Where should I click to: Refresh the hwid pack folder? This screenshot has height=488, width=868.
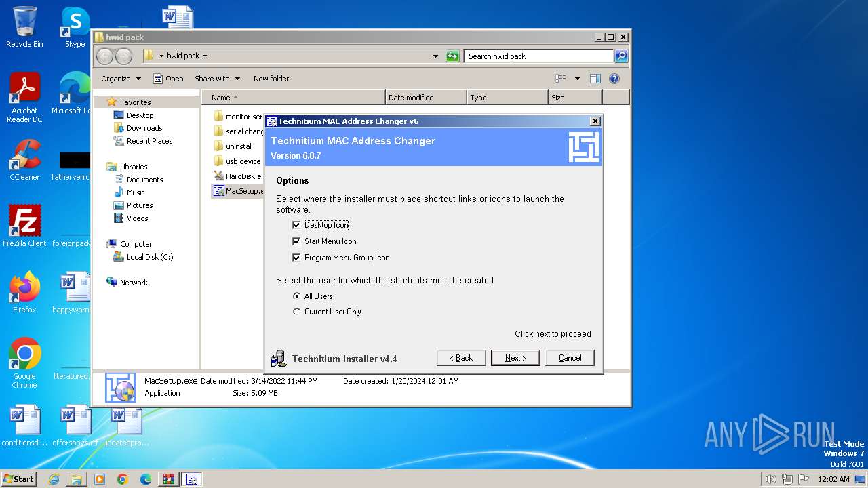click(452, 56)
